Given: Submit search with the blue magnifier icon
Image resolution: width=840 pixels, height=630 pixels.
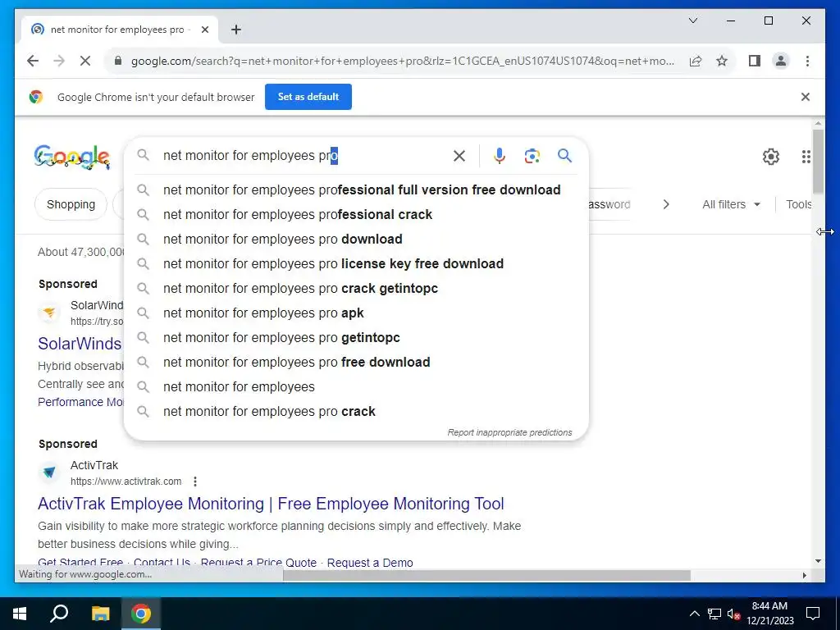Looking at the screenshot, I should tap(564, 156).
